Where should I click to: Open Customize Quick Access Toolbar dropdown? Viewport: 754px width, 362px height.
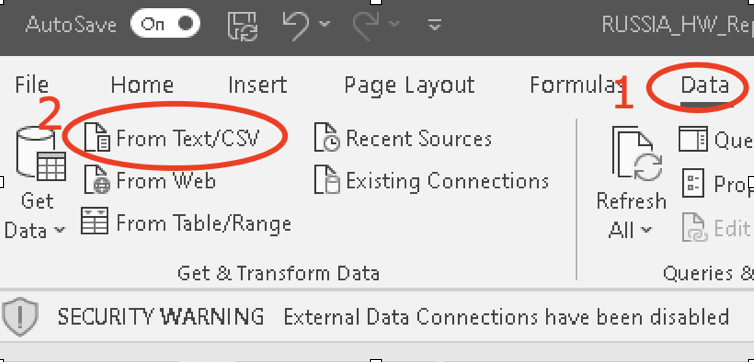[x=435, y=24]
